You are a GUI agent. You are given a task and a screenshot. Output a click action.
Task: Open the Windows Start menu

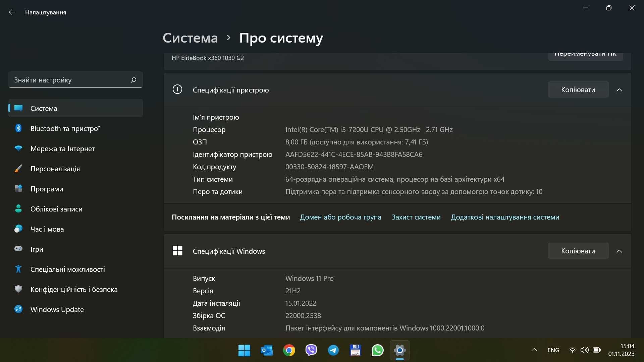tap(244, 351)
